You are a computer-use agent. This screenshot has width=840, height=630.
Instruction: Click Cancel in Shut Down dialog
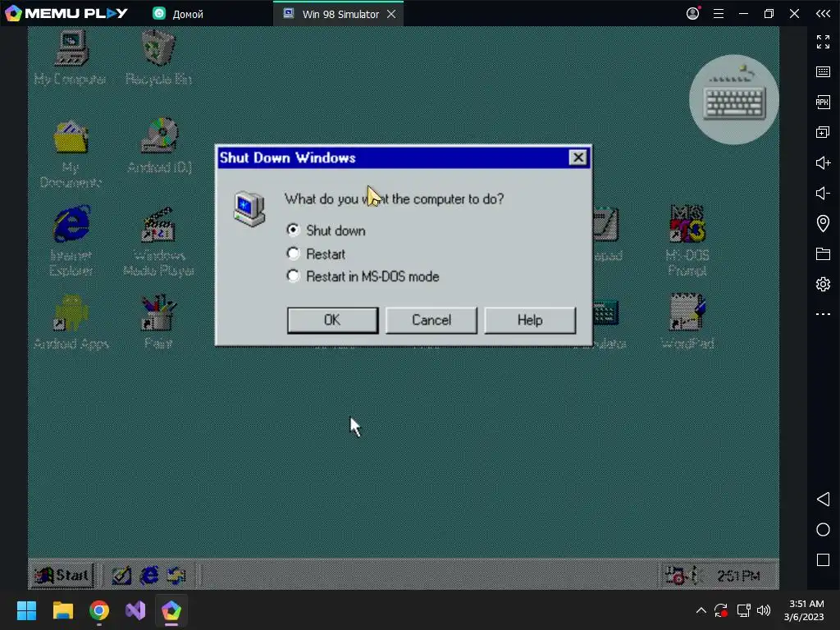431,320
